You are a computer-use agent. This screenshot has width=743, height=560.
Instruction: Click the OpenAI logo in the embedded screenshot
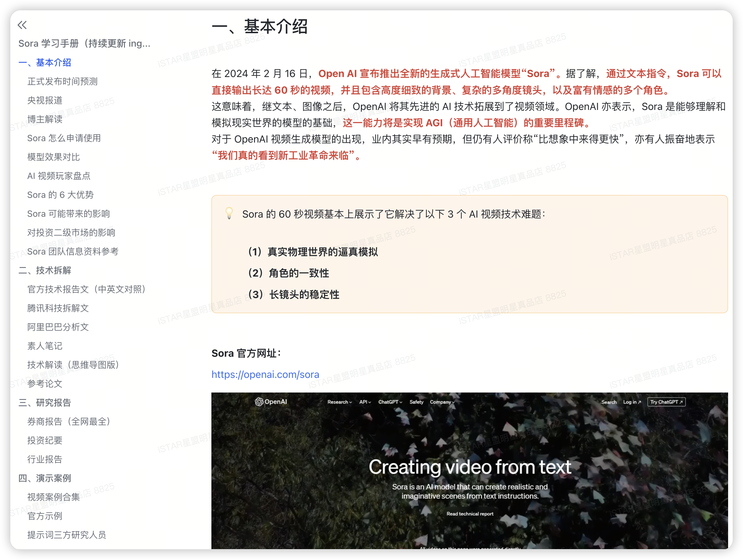[271, 402]
